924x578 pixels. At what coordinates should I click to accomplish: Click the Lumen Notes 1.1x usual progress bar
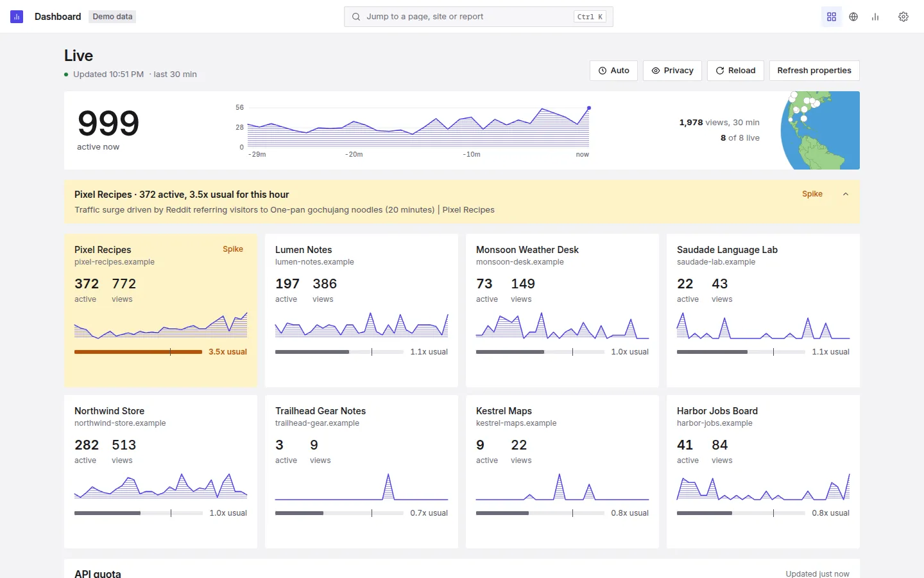click(339, 352)
